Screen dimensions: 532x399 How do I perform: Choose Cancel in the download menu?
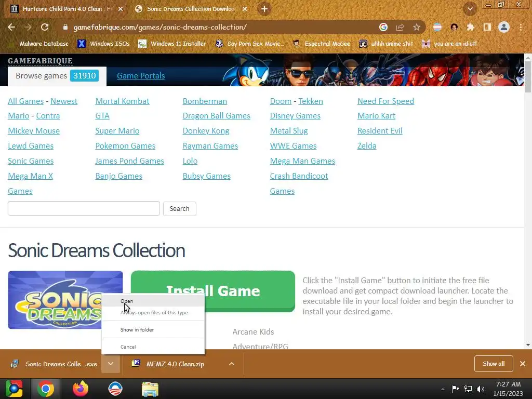[x=153, y=347]
